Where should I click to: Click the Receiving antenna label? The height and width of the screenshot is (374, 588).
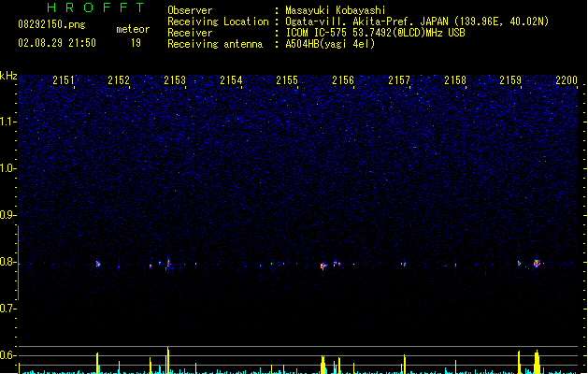click(x=215, y=44)
